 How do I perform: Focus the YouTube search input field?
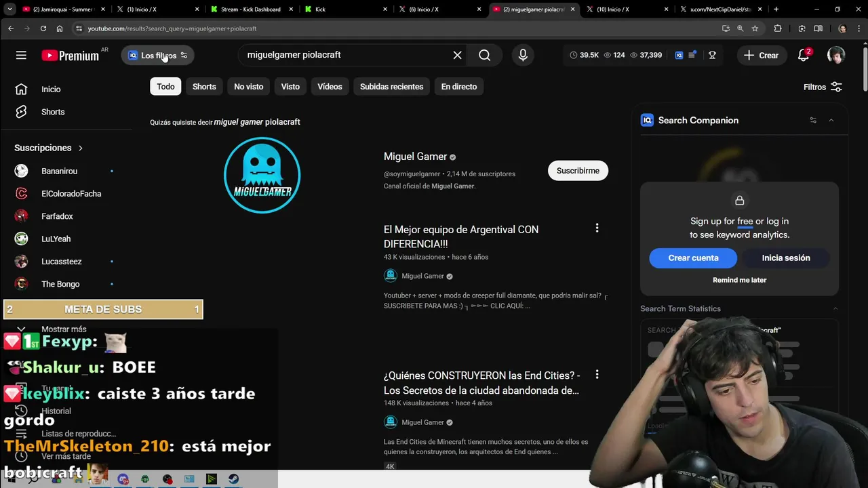click(346, 55)
